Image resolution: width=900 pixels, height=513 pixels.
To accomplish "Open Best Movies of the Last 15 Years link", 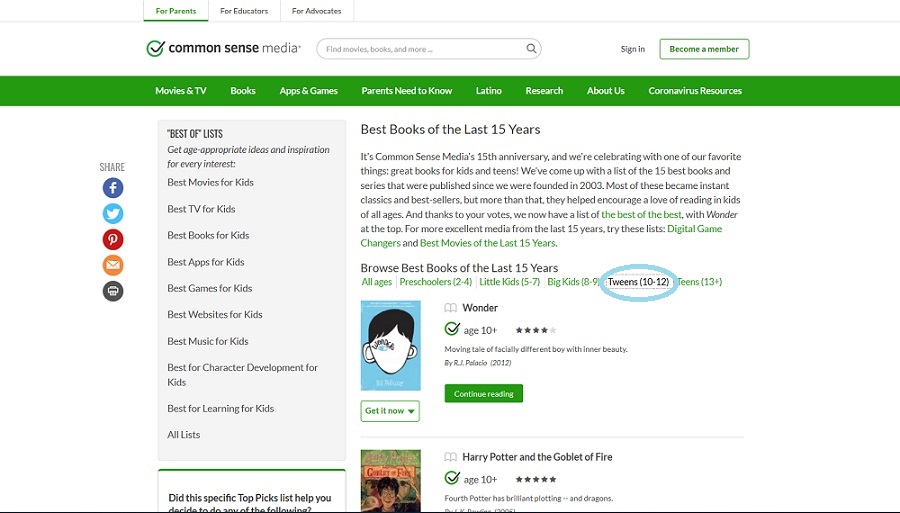I will point(488,243).
